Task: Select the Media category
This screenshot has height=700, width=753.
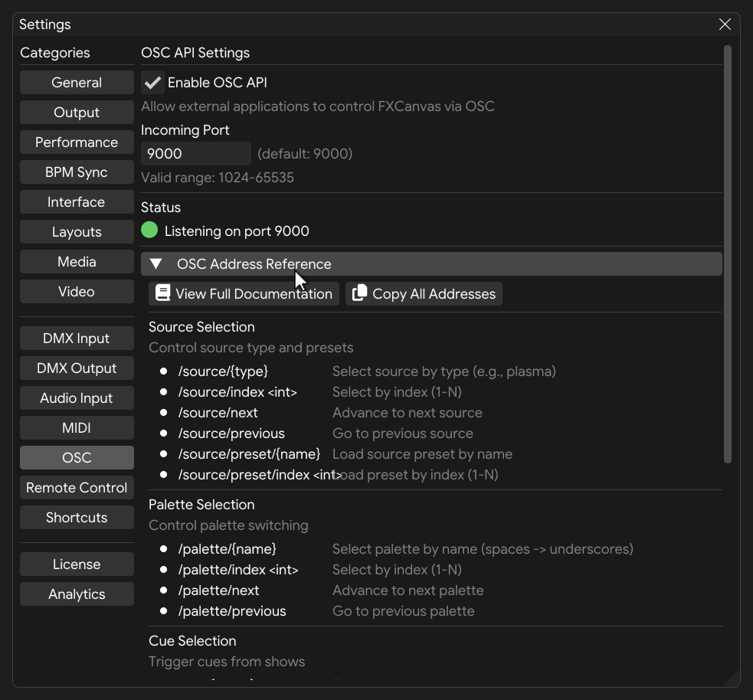Action: 77,262
